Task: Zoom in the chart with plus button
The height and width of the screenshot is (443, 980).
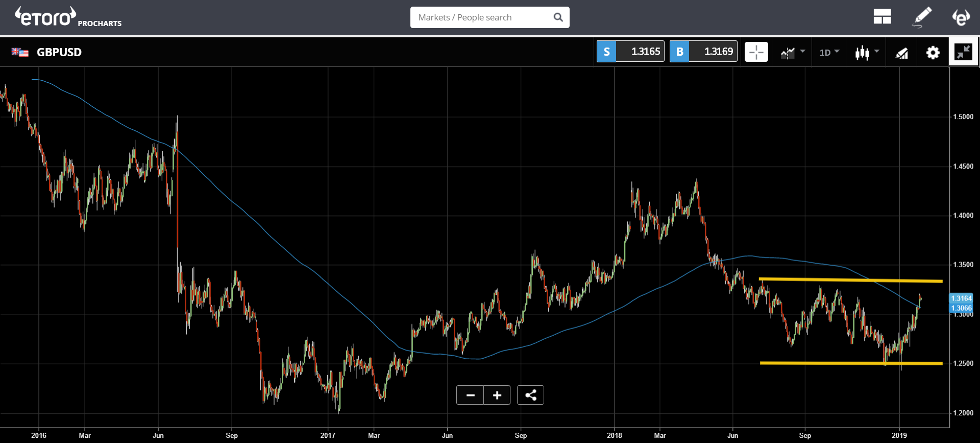Action: point(497,395)
